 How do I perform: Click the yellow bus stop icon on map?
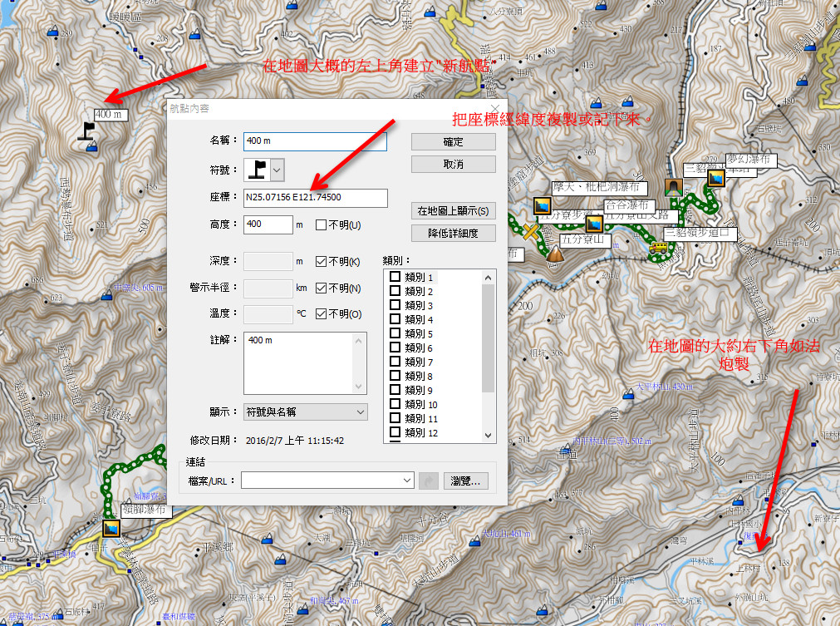(x=659, y=247)
